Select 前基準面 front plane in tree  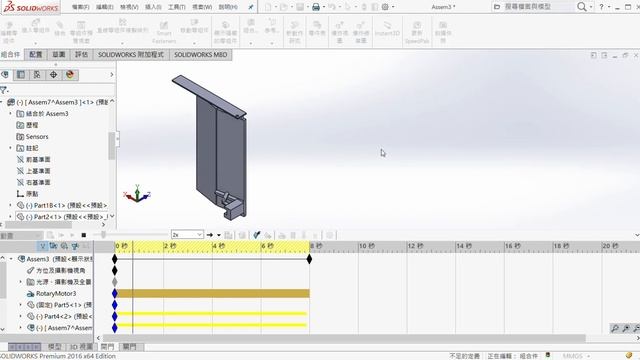tap(38, 160)
